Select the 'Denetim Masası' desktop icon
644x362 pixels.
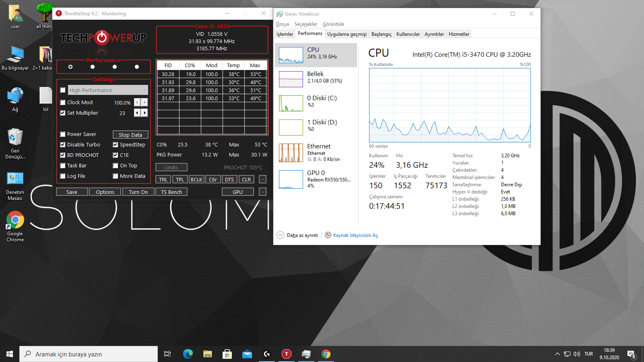click(15, 186)
